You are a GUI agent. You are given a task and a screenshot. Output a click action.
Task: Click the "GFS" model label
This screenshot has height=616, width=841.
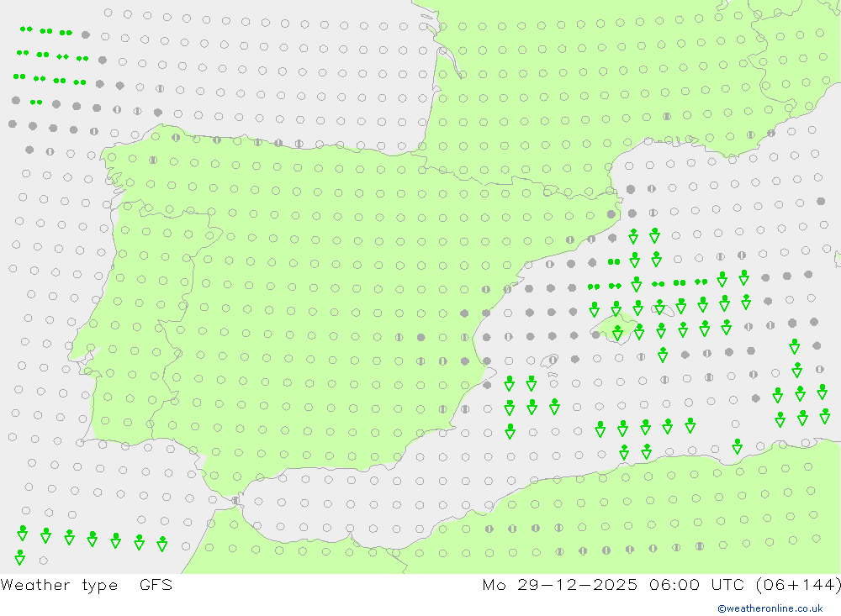pyautogui.click(x=156, y=584)
